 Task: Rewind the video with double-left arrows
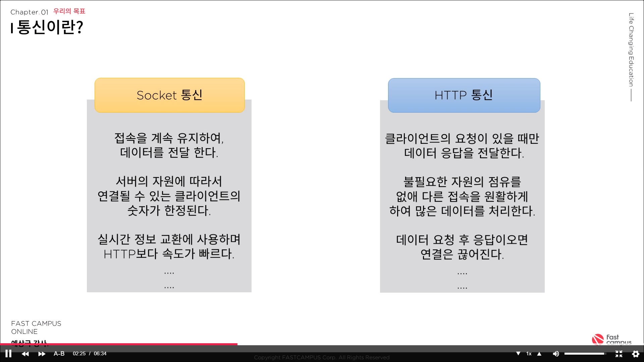click(25, 354)
